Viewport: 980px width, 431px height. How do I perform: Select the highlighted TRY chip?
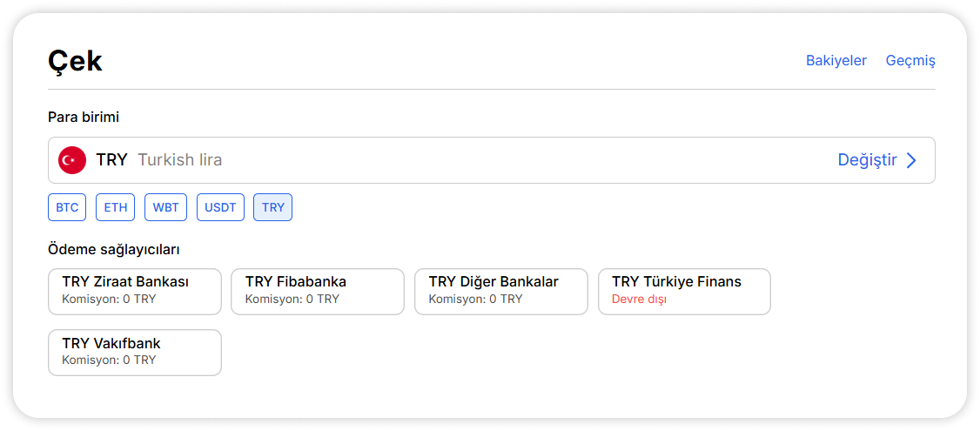tap(272, 207)
